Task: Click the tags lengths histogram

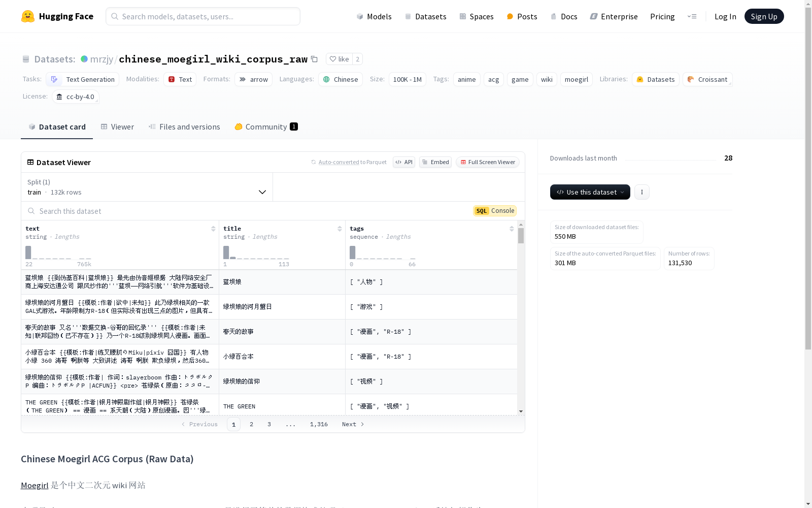Action: click(383, 253)
